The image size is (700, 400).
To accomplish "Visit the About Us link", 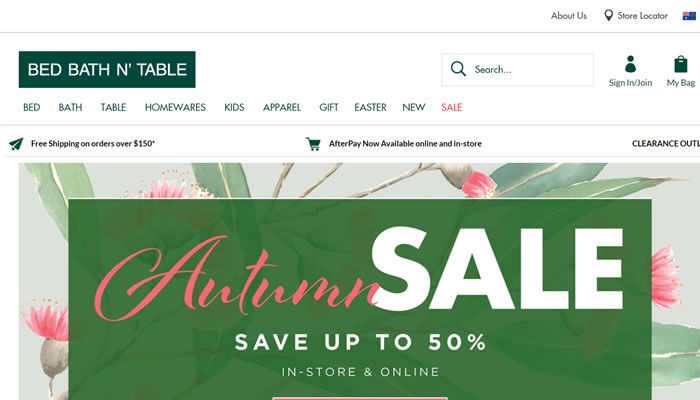I will pos(569,16).
